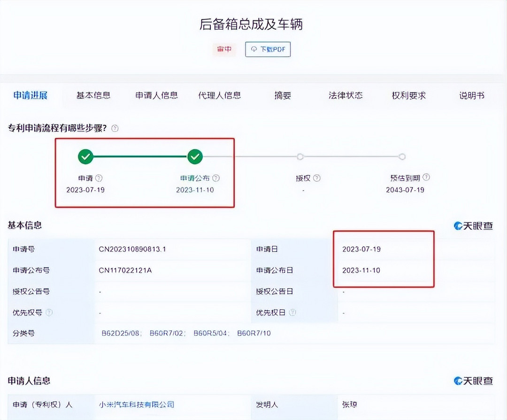
Task: Open the 申请人信息 tab
Action: 156,95
